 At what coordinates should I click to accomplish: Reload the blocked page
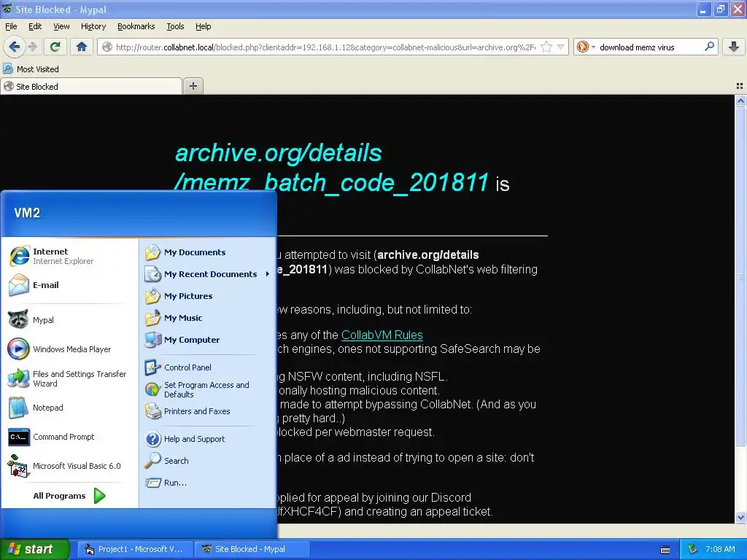[55, 47]
